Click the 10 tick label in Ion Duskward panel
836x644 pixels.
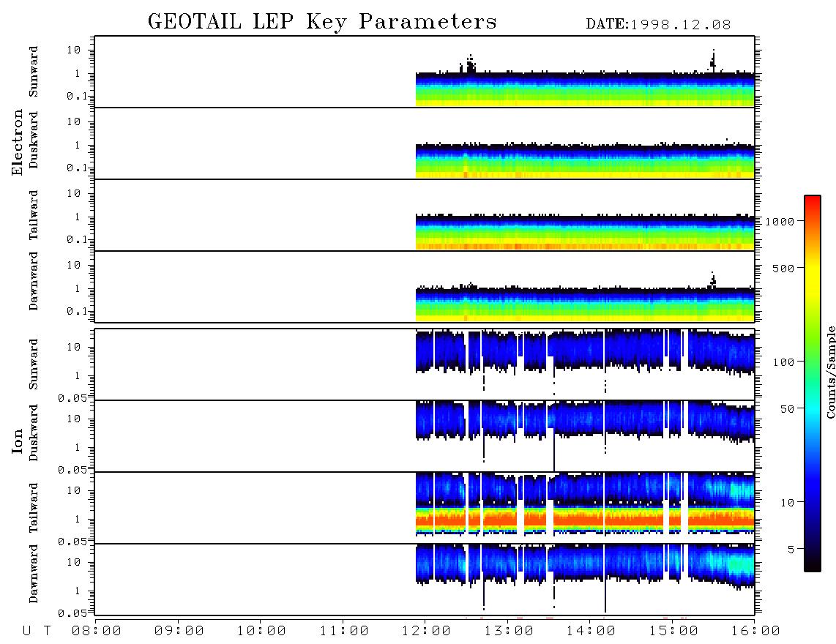pyautogui.click(x=74, y=419)
